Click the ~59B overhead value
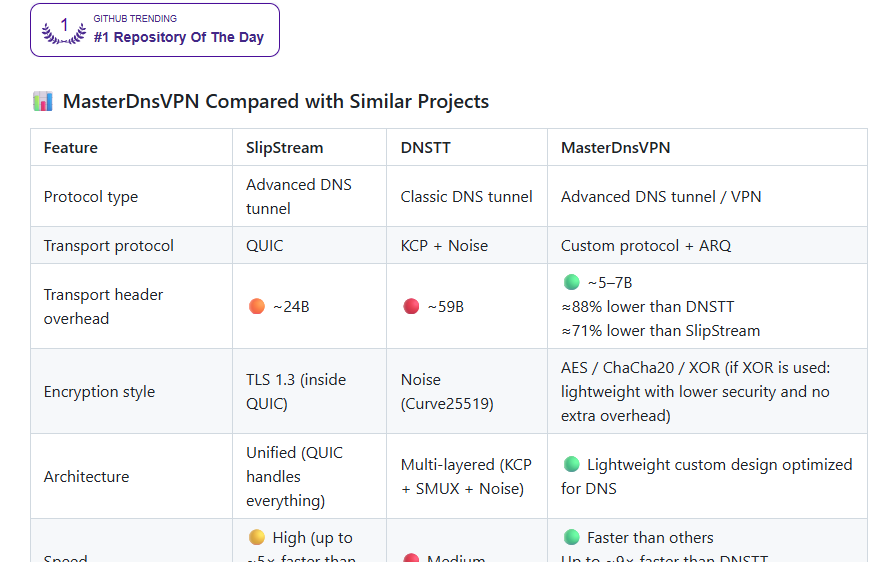Image resolution: width=894 pixels, height=562 pixels. (445, 307)
